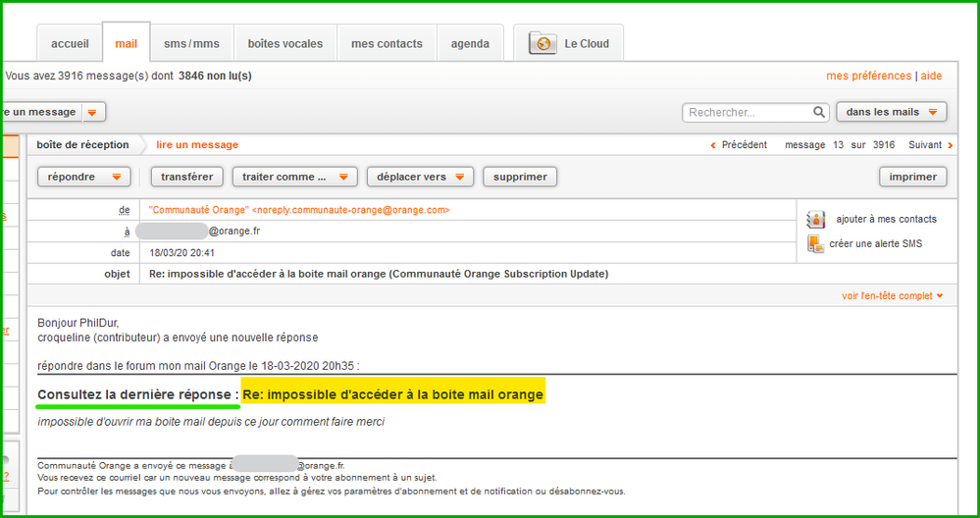Image resolution: width=980 pixels, height=518 pixels.
Task: Expand the write message dropdown arrow
Action: [92, 113]
